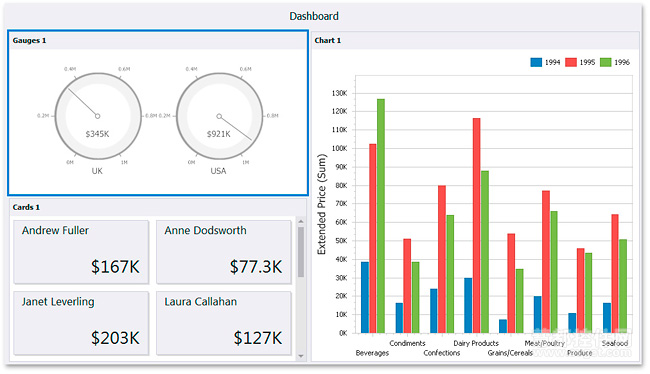The height and width of the screenshot is (374, 650).
Task: Click the Cards 1 panel title
Action: 26,207
